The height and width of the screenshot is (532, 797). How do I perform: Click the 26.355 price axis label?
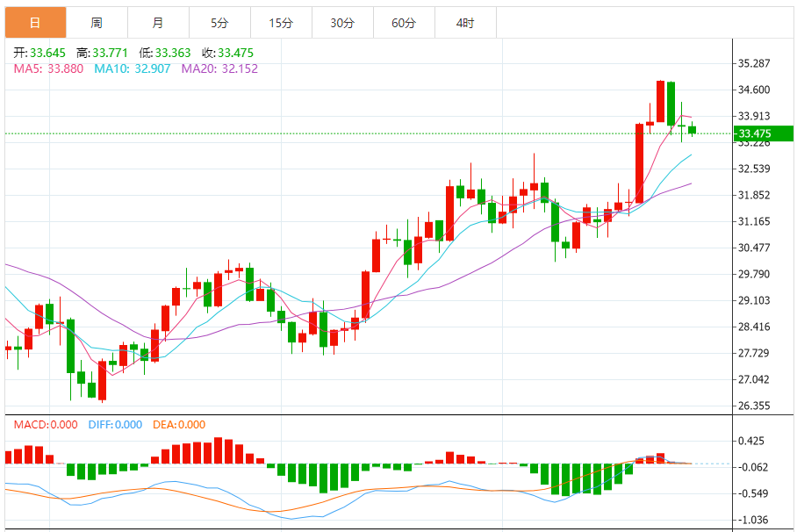point(754,406)
